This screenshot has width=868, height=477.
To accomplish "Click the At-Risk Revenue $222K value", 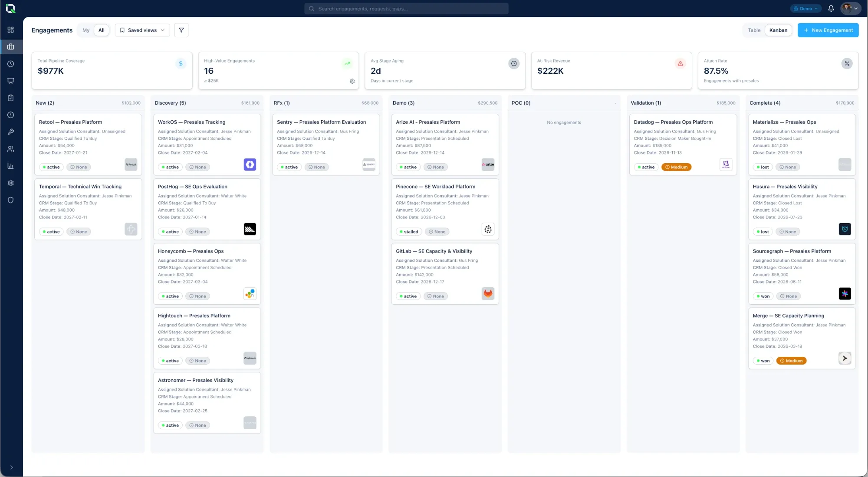I will click(x=550, y=71).
